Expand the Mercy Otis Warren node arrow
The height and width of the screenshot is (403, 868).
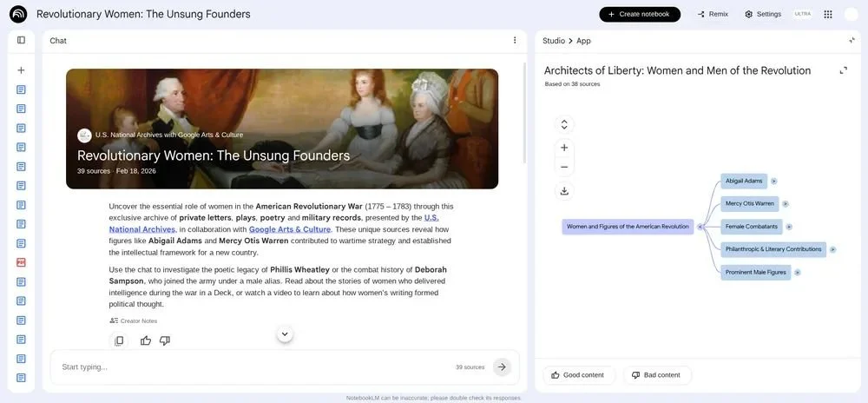click(785, 204)
